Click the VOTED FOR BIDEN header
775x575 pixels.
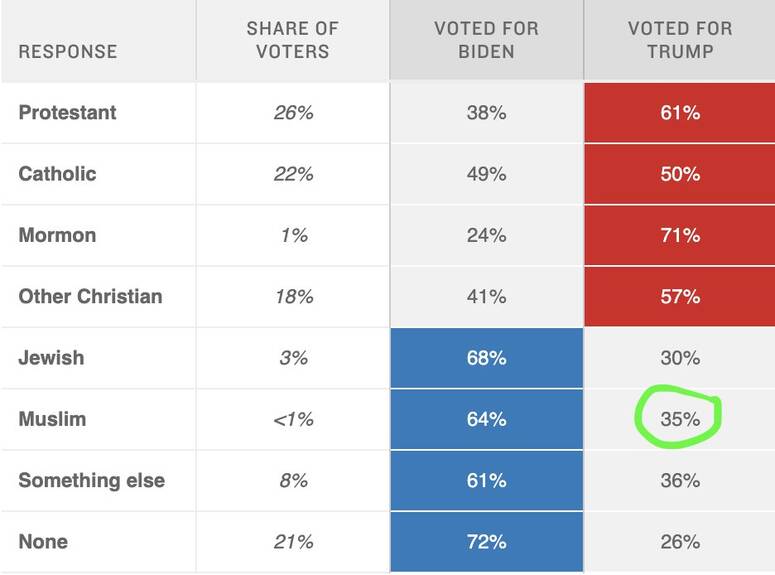pyautogui.click(x=486, y=40)
